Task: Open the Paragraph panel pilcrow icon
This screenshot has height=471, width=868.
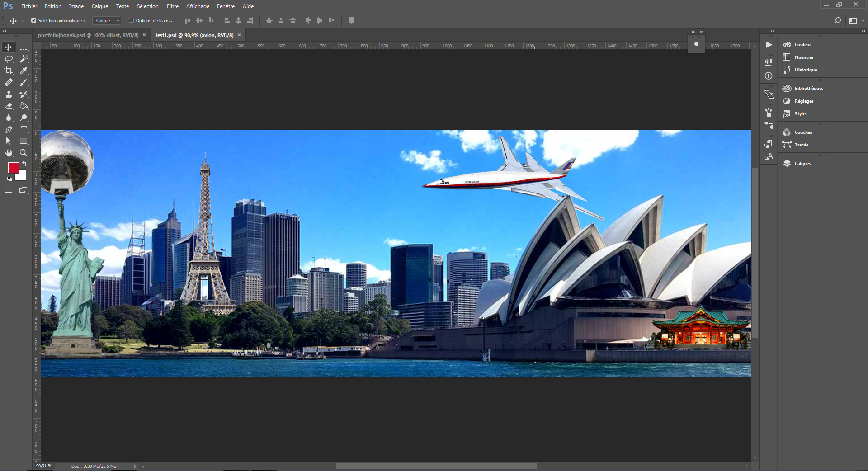Action: pyautogui.click(x=697, y=45)
